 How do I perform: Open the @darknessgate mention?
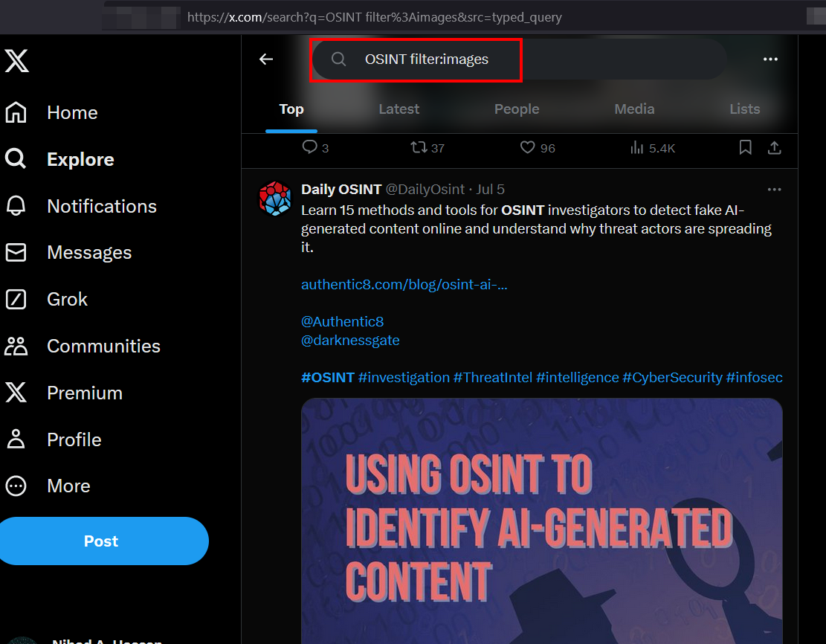(x=349, y=341)
